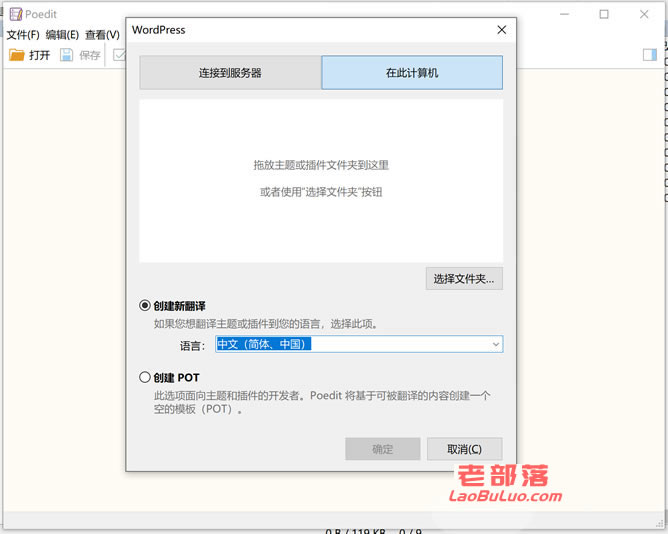Click the Open folder icon in Poedit toolbar
Screen dimensions: 668x534
(x=17, y=55)
